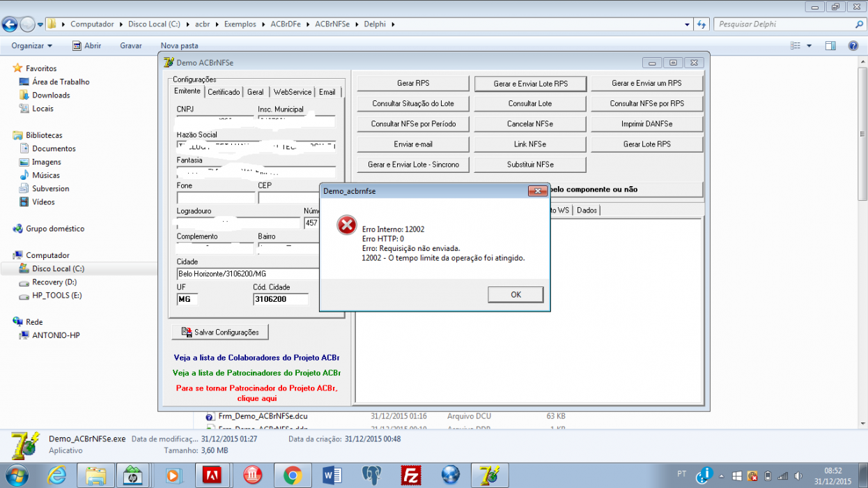Click the Link NFSe button

pyautogui.click(x=530, y=144)
